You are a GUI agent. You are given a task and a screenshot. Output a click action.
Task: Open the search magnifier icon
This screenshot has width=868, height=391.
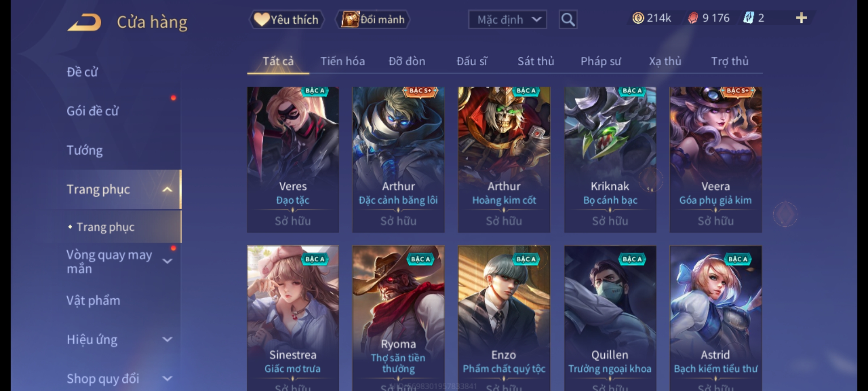pos(568,20)
